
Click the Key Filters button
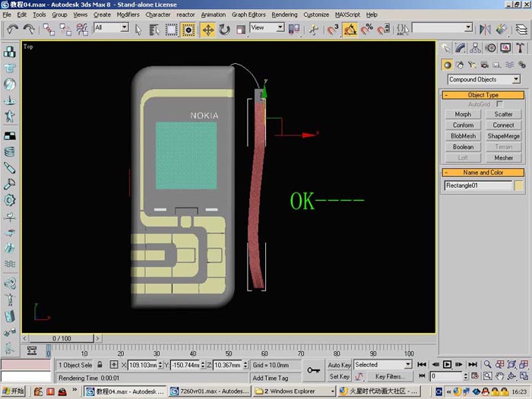coord(388,376)
